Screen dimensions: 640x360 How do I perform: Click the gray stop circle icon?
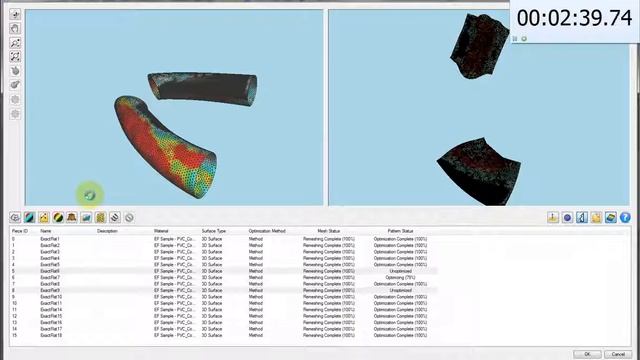pyautogui.click(x=129, y=218)
